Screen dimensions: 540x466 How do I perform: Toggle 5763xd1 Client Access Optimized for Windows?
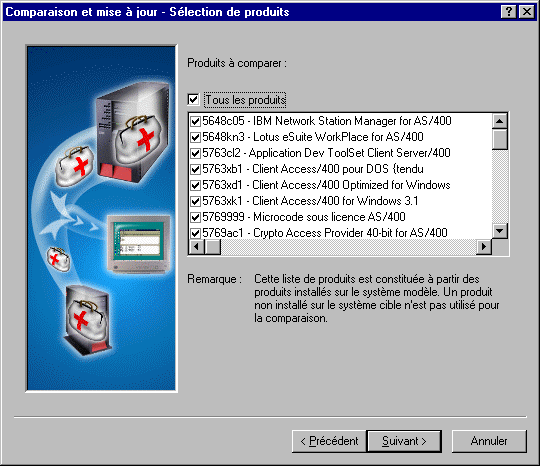click(196, 185)
